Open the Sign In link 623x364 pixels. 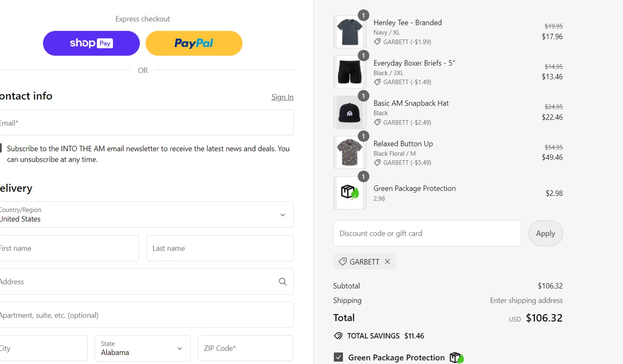[x=282, y=97]
